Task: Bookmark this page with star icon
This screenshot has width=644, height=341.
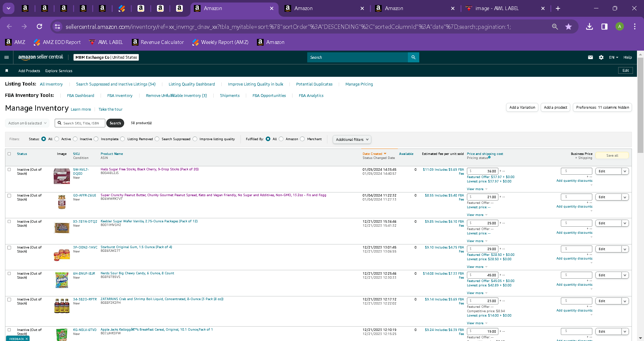Action: pos(569,26)
